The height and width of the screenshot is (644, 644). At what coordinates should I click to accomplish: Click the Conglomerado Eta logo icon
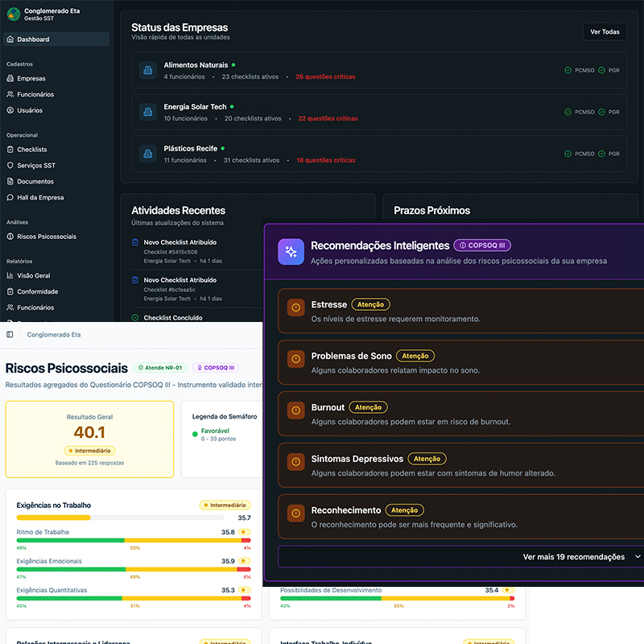pyautogui.click(x=14, y=14)
